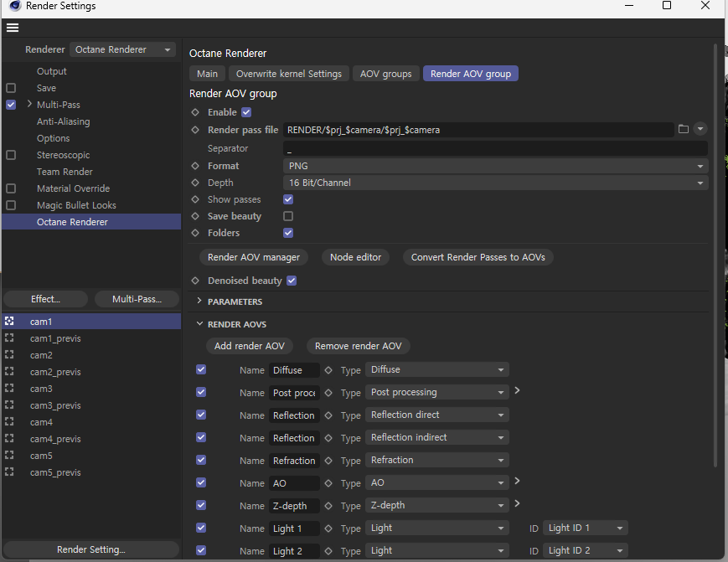Click the Cinema 4D logo in title bar
The image size is (728, 562).
[x=15, y=6]
